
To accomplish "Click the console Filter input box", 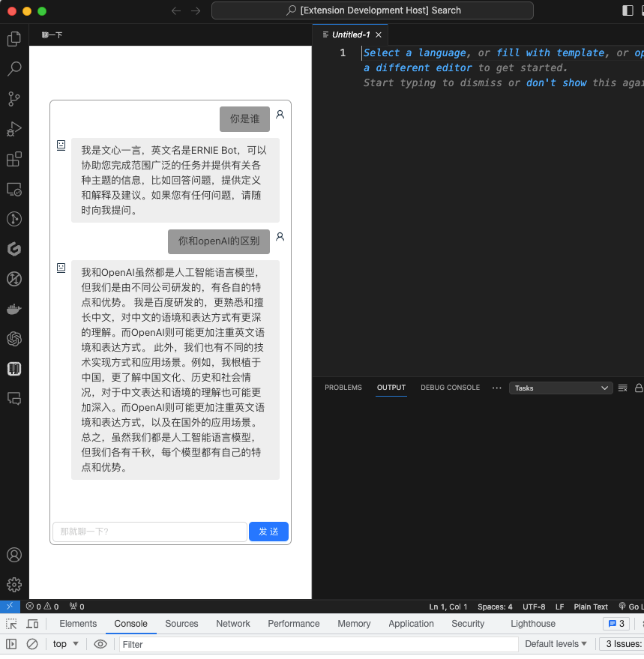I will click(318, 644).
